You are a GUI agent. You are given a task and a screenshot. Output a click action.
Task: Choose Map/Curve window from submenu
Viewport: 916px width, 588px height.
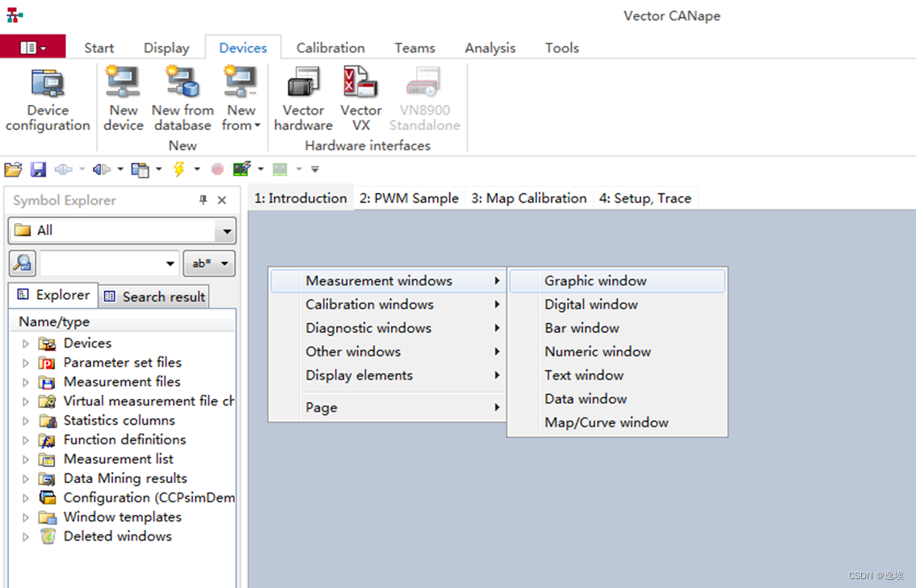pyautogui.click(x=617, y=422)
